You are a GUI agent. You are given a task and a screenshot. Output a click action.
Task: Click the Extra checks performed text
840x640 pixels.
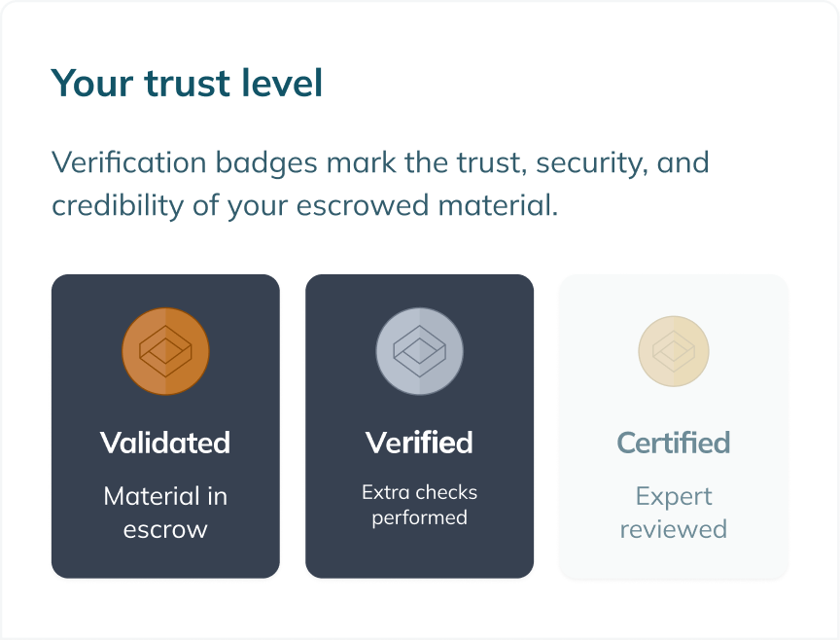[x=419, y=505]
